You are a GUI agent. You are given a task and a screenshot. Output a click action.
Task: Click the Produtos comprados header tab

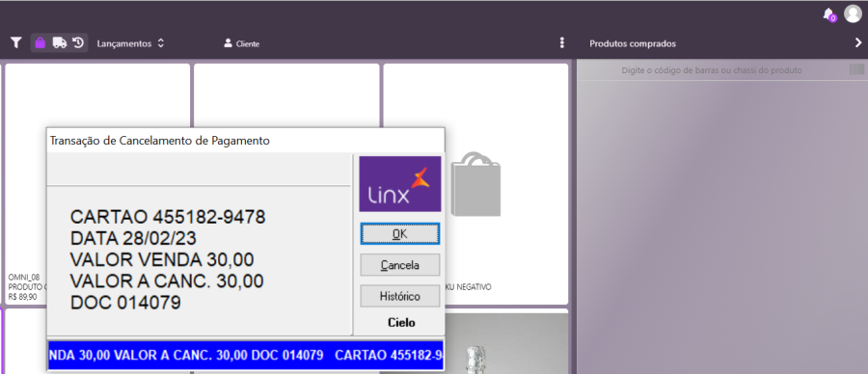coord(633,43)
